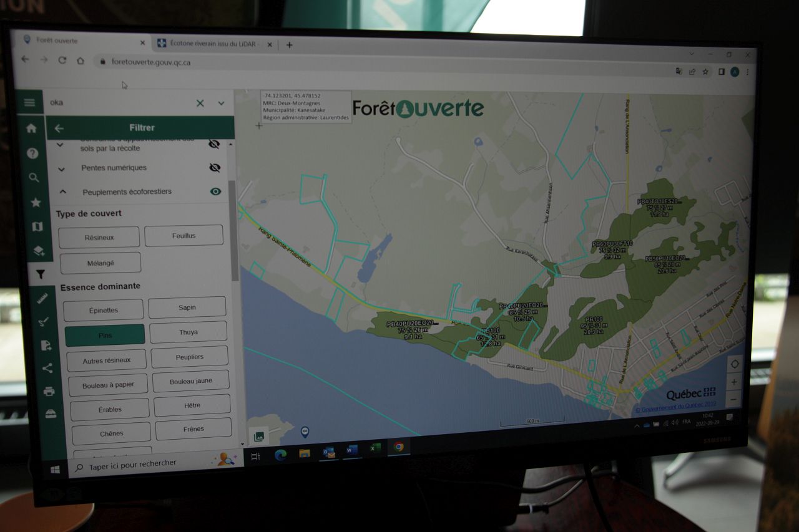This screenshot has width=799, height=532.
Task: Bookmark this page with star icon
Action: pos(705,72)
